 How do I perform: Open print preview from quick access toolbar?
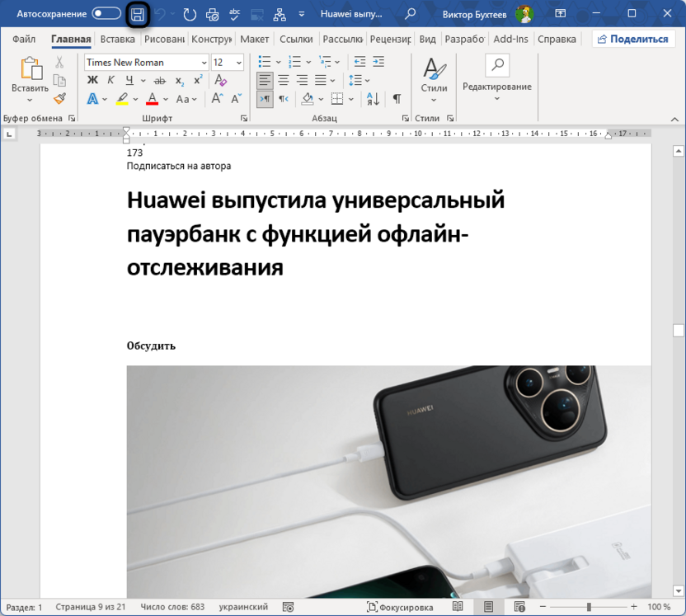pyautogui.click(x=212, y=15)
